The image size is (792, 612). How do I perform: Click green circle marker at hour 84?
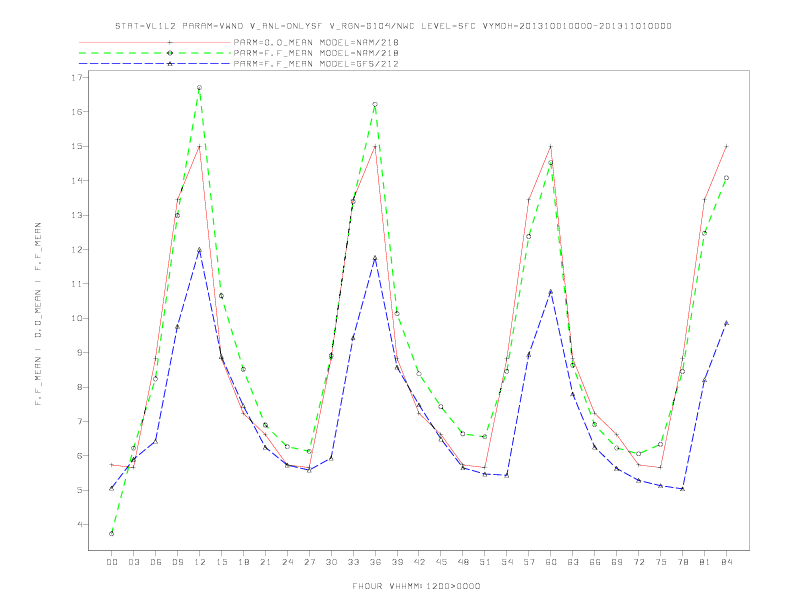(727, 178)
